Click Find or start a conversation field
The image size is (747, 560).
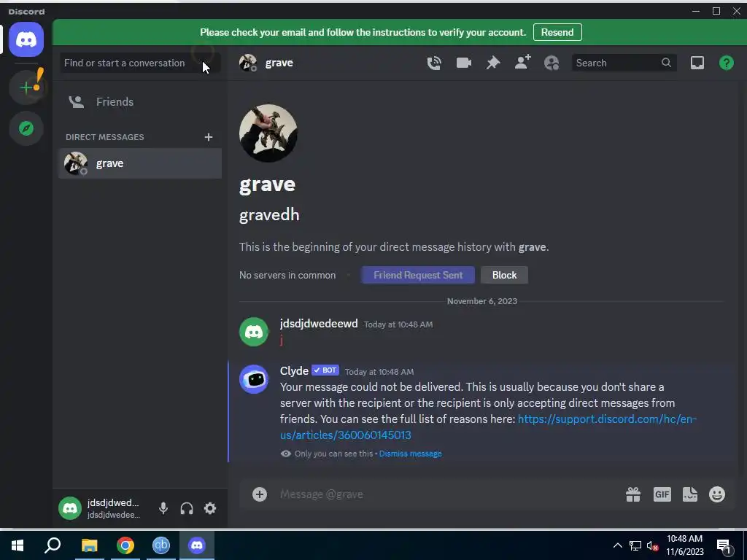click(x=140, y=63)
